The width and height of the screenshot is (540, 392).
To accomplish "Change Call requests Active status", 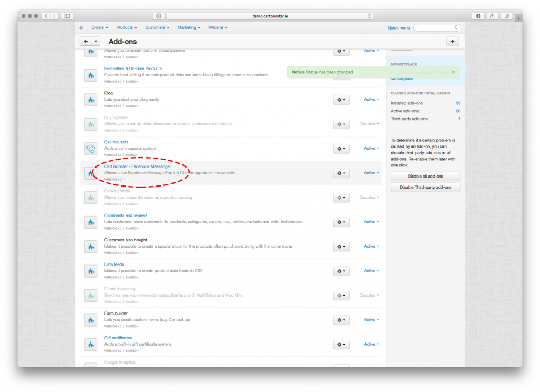I will click(x=371, y=149).
